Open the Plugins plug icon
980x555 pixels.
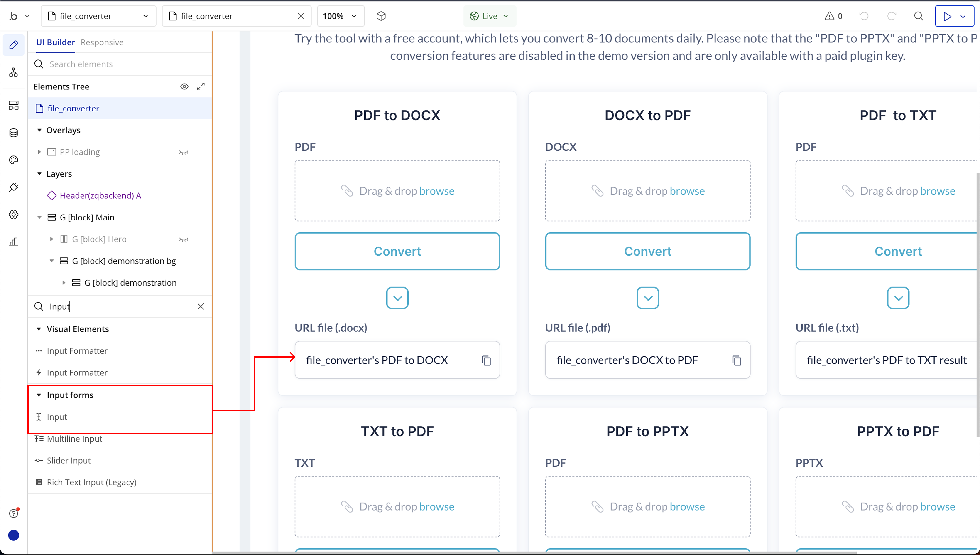coord(14,187)
